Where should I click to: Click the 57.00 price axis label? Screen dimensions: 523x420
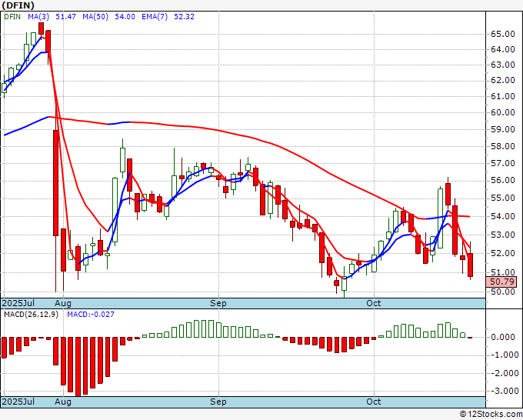tap(503, 163)
